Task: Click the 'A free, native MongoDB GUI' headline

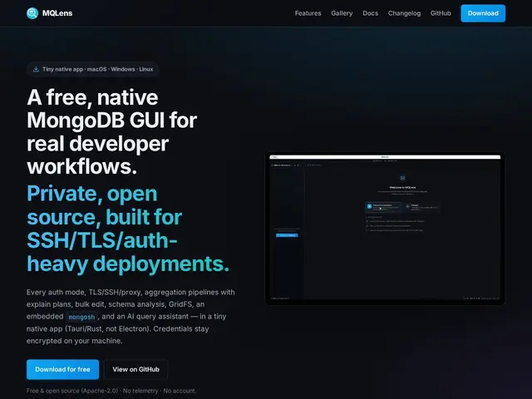Action: pyautogui.click(x=112, y=131)
